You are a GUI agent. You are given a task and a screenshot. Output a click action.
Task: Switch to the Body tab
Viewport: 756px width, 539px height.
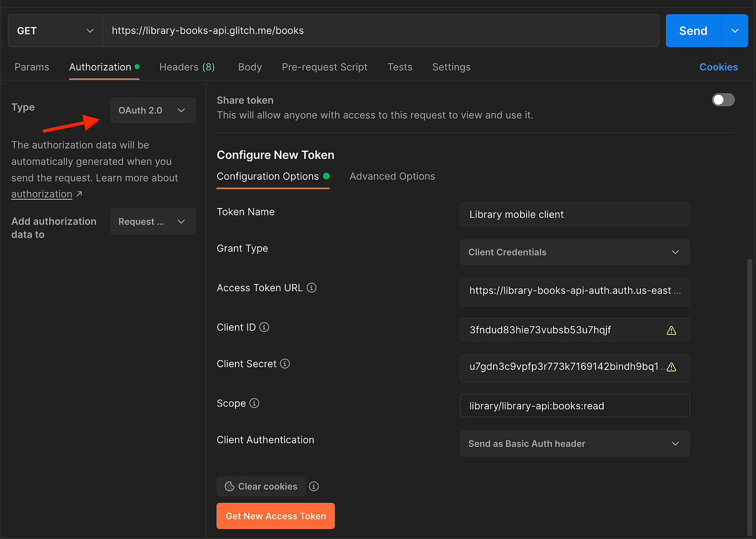(250, 67)
